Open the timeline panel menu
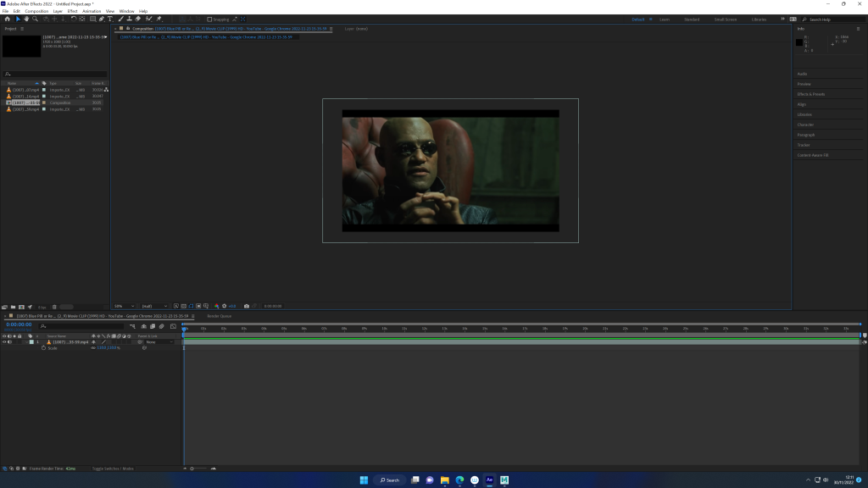Viewport: 868px width, 488px height. tap(192, 317)
